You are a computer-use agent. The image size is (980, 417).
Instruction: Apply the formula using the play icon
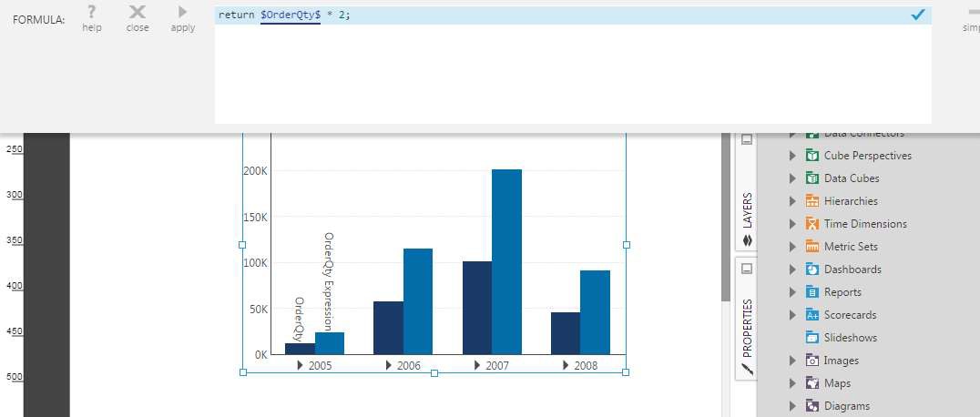click(x=183, y=13)
